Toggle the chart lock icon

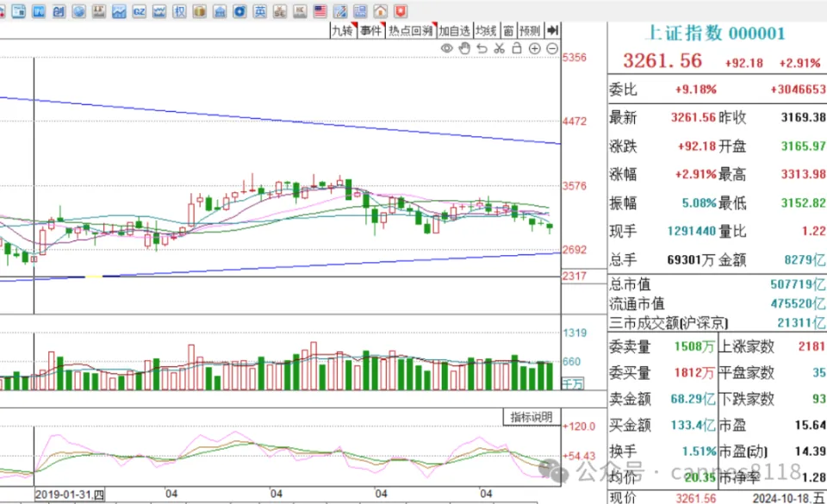(517, 48)
